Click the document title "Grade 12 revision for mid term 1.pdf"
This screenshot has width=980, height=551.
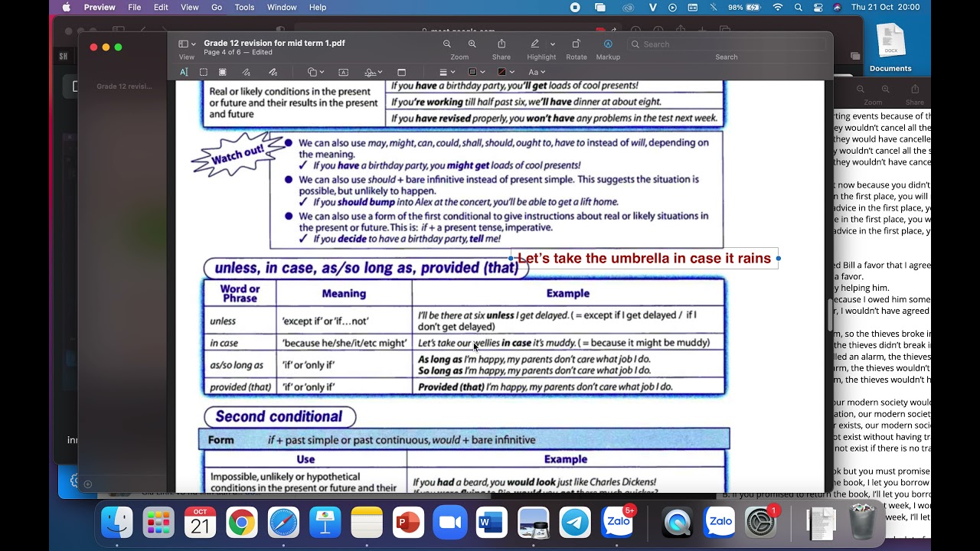click(274, 43)
